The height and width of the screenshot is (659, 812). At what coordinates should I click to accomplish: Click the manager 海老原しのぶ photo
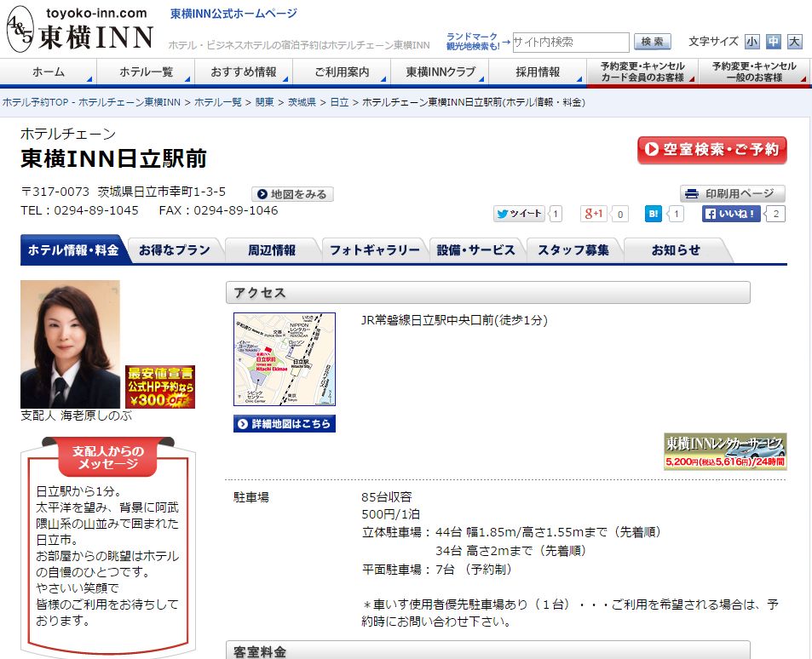point(71,344)
